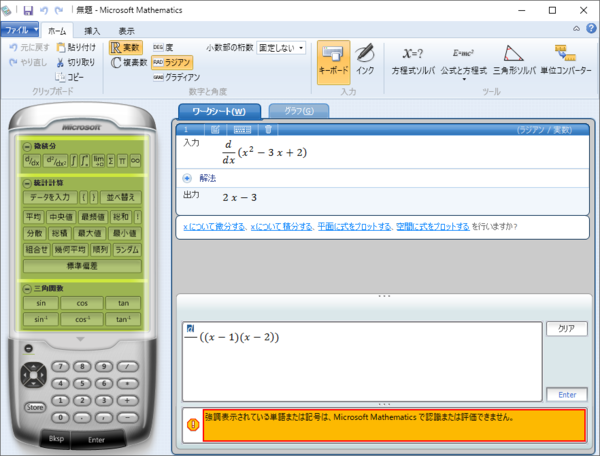Click calculator Enter key at bottom
Image resolution: width=600 pixels, height=456 pixels.
96,440
